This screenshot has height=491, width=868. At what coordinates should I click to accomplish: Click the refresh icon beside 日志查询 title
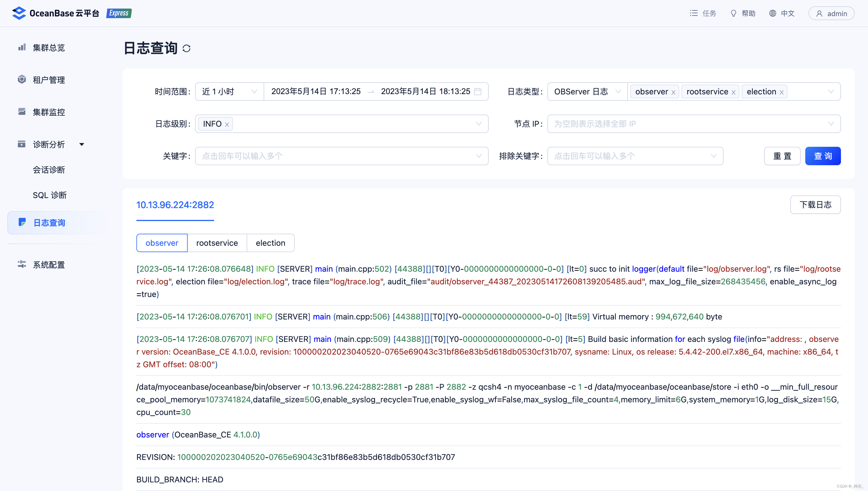click(186, 49)
